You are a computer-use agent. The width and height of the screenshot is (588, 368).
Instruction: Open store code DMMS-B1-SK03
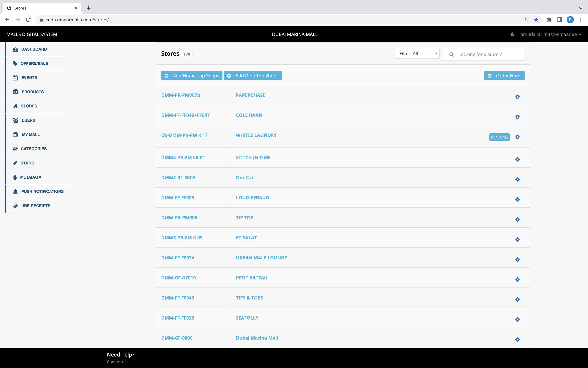[x=178, y=178]
